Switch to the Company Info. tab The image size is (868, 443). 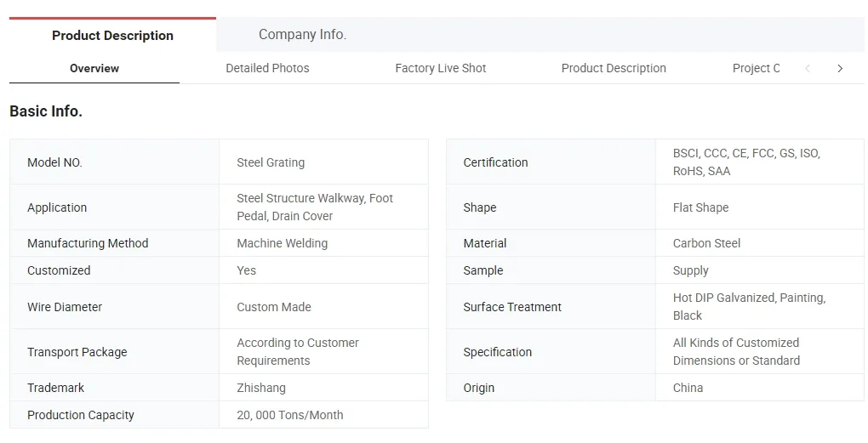click(x=302, y=35)
